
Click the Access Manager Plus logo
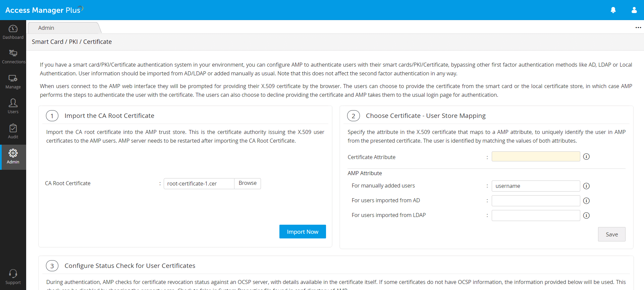tap(44, 10)
